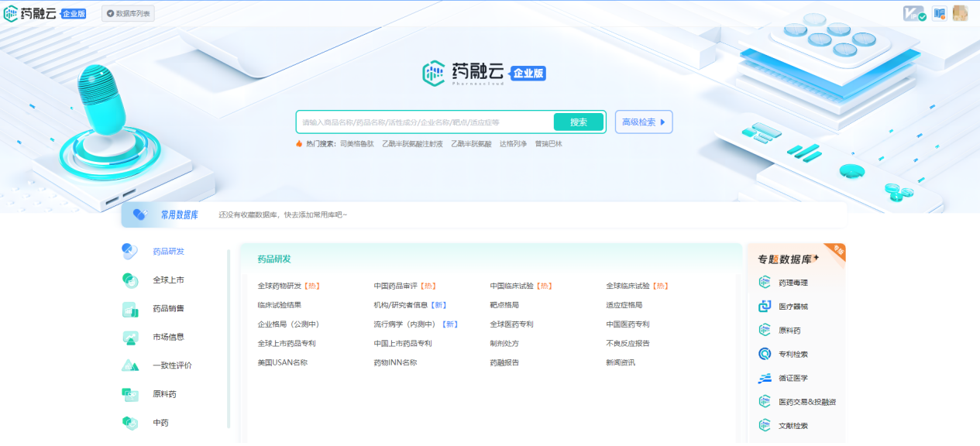Screen dimensions: 980x446
Task: Open the 数据库列表 dropdown button
Action: click(128, 13)
